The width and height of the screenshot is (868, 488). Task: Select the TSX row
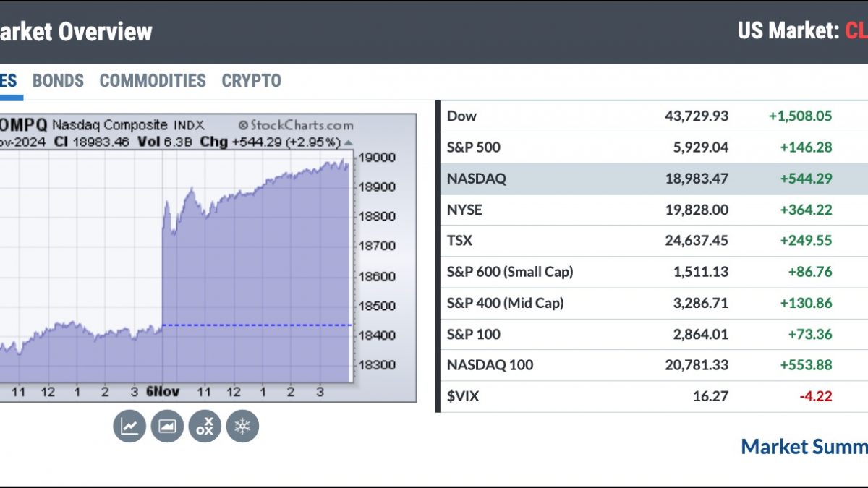(654, 241)
